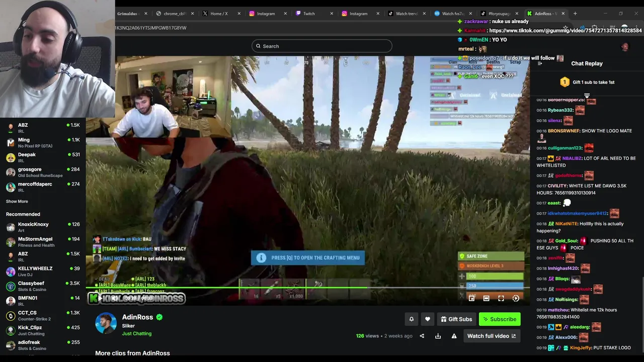Open the Just Chatting category link

pos(136,333)
